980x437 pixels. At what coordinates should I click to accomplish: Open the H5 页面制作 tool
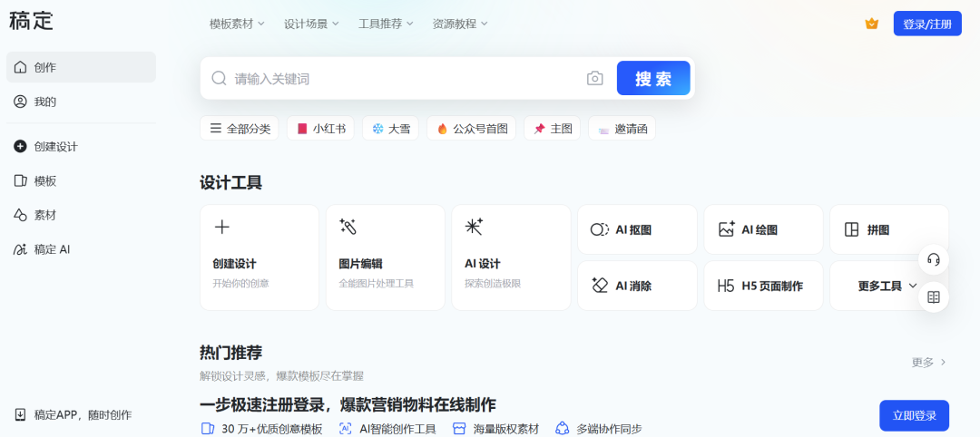[x=763, y=286]
